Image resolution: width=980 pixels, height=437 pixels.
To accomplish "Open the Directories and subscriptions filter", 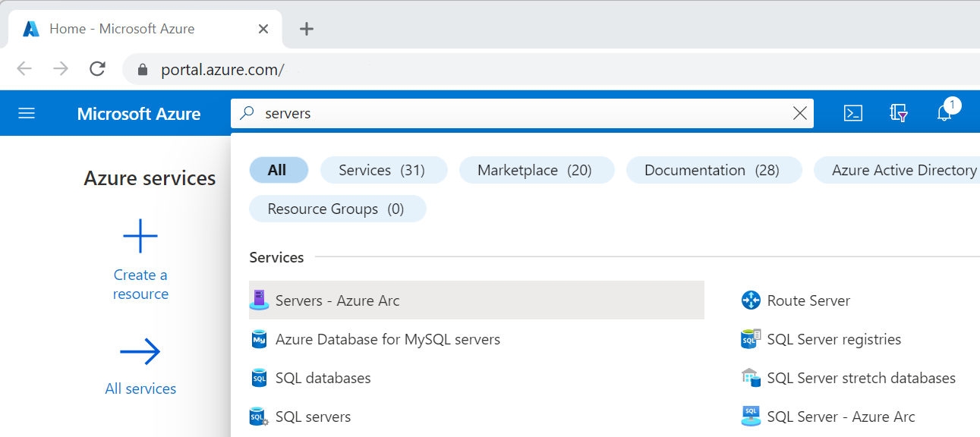I will pyautogui.click(x=899, y=114).
